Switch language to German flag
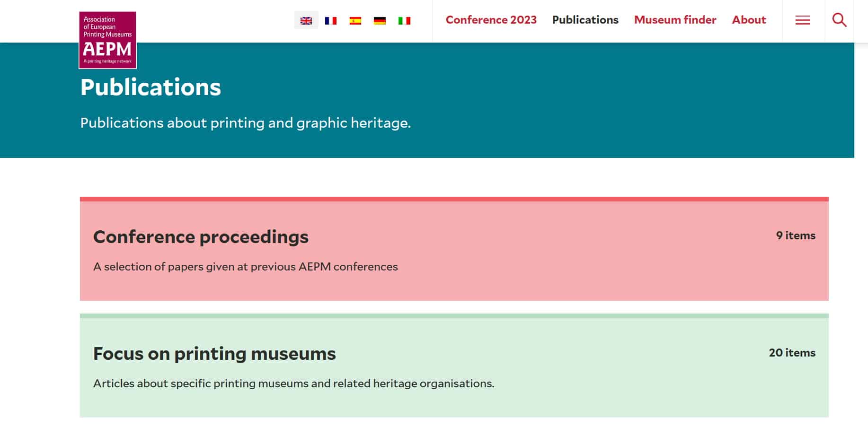868x427 pixels. [380, 20]
